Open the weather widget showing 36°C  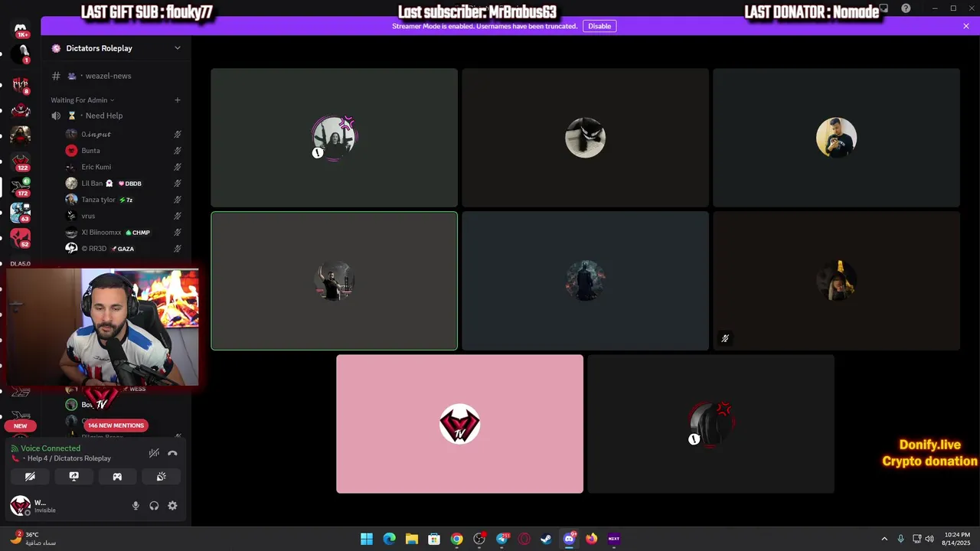click(x=34, y=539)
